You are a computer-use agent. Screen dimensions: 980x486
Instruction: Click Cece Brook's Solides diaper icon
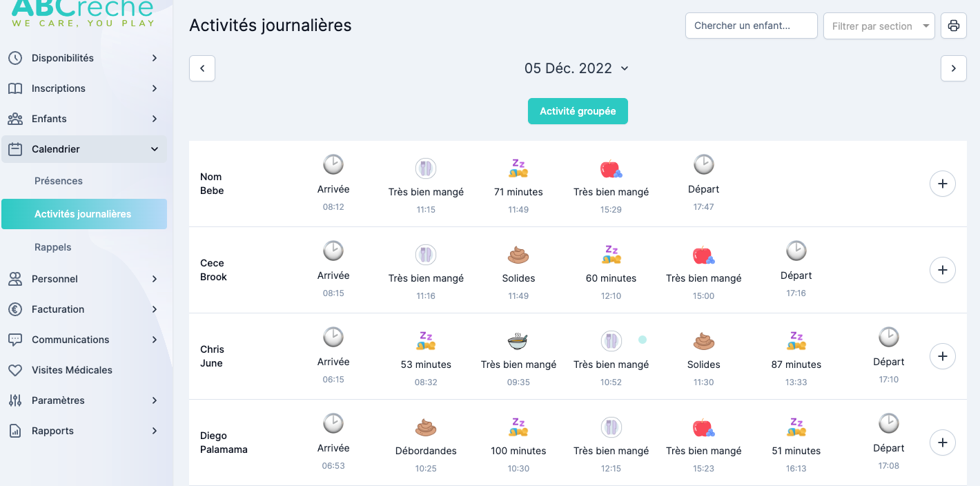[518, 255]
